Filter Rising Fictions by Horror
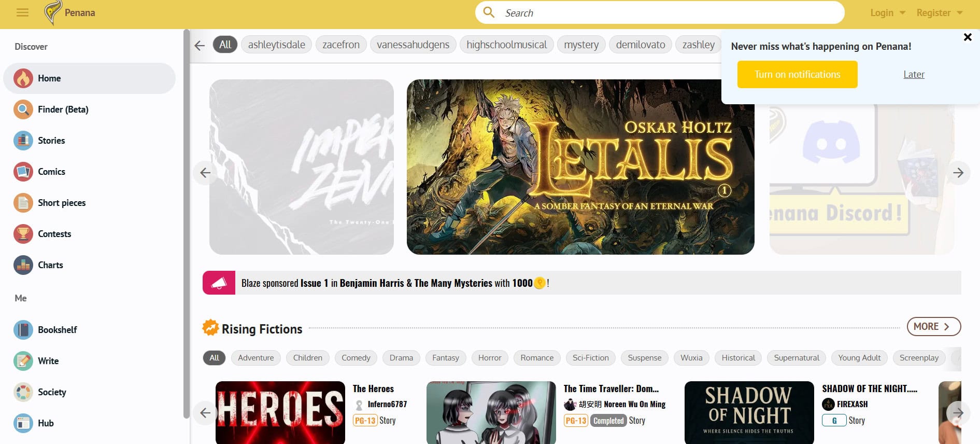The width and height of the screenshot is (980, 444). 489,358
